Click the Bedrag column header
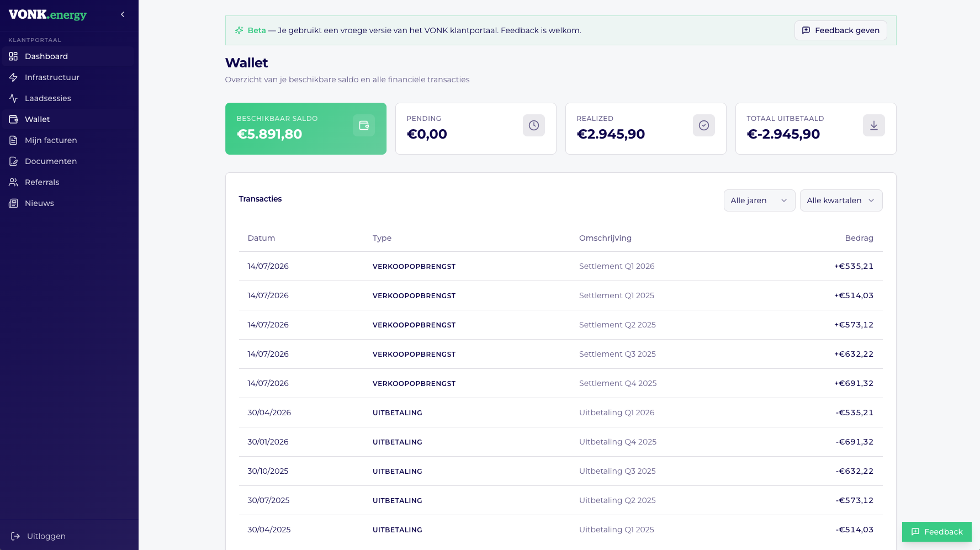This screenshot has height=550, width=980. pos(859,238)
